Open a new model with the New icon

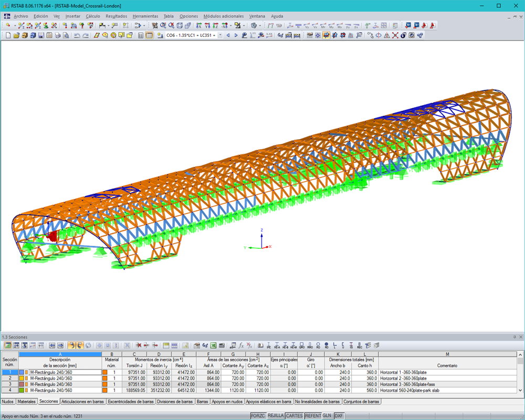(x=8, y=36)
